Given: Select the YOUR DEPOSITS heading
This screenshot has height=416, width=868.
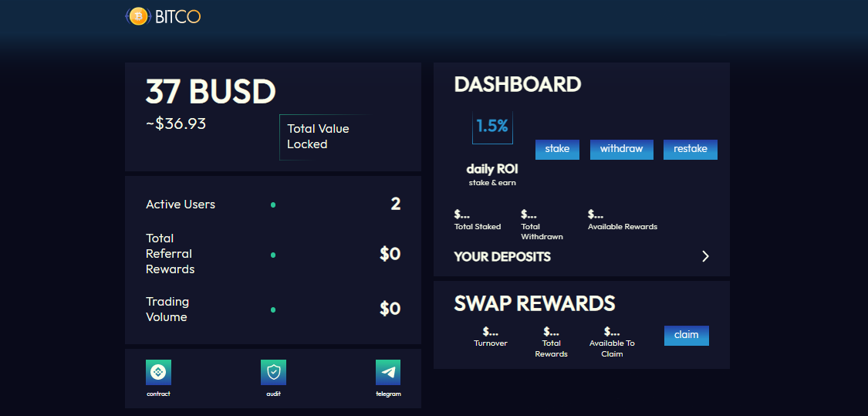Looking at the screenshot, I should coord(502,257).
